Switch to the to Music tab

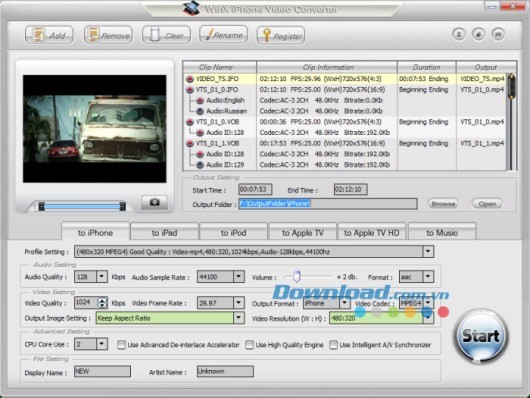coord(442,233)
